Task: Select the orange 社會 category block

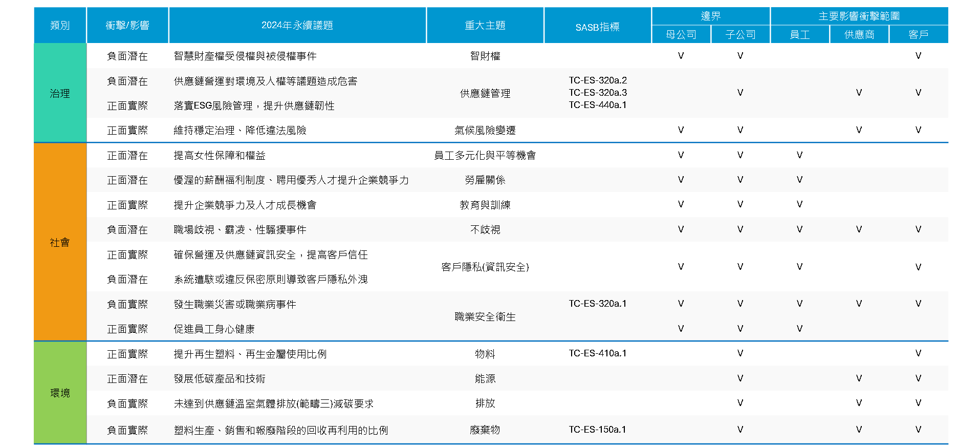Action: (60, 242)
